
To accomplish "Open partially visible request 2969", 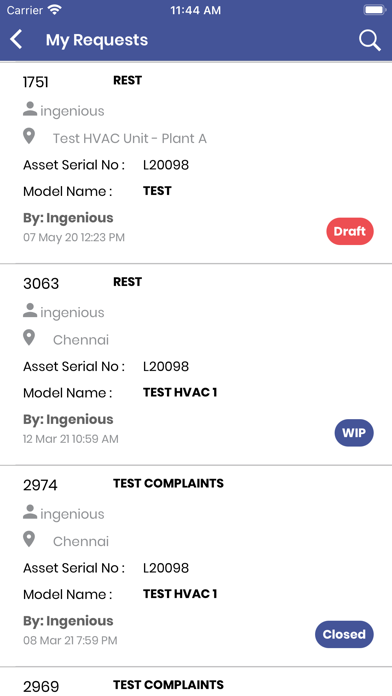I will (196, 682).
